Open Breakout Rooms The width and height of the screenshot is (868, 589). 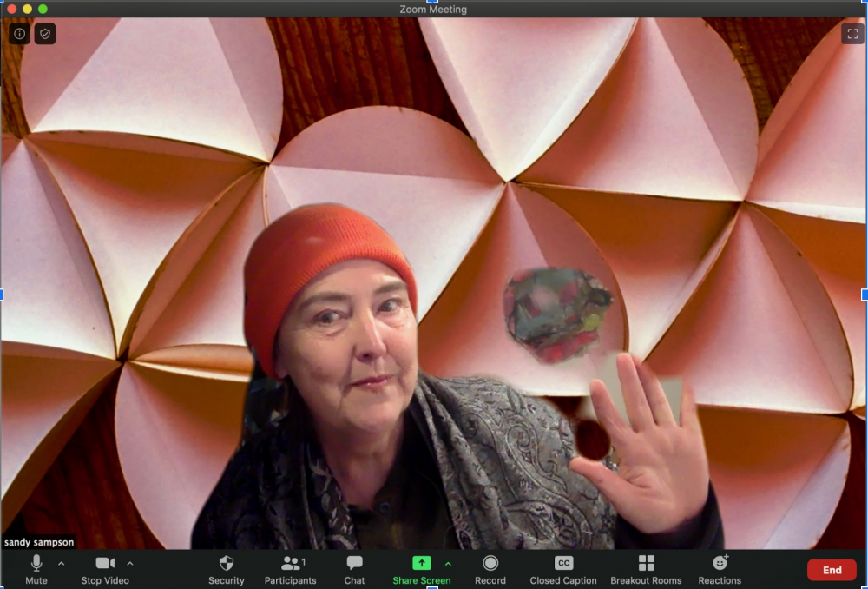pos(646,570)
